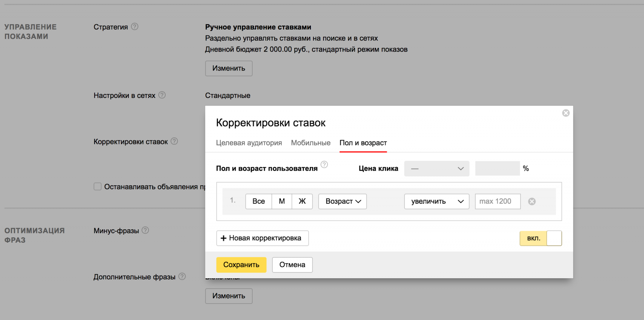The image size is (644, 320).
Task: Switch to Целевая аудитория tab
Action: [249, 143]
